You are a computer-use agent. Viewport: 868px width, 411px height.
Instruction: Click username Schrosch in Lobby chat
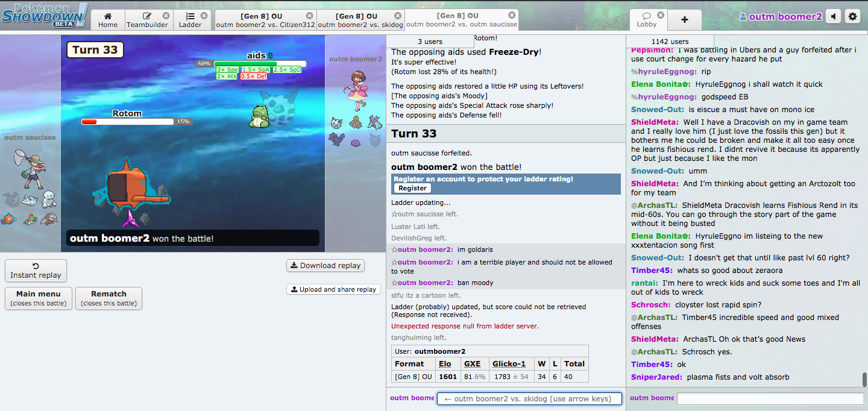point(651,305)
